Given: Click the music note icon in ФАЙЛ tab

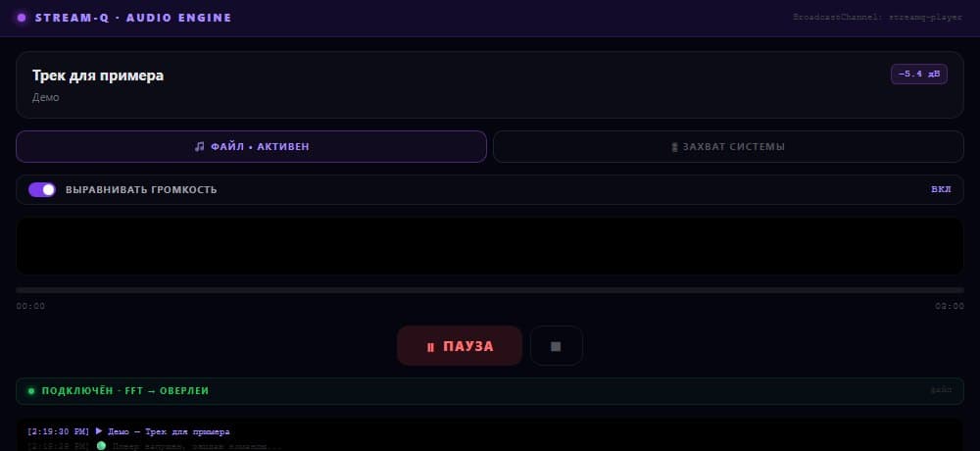Looking at the screenshot, I should [x=199, y=146].
